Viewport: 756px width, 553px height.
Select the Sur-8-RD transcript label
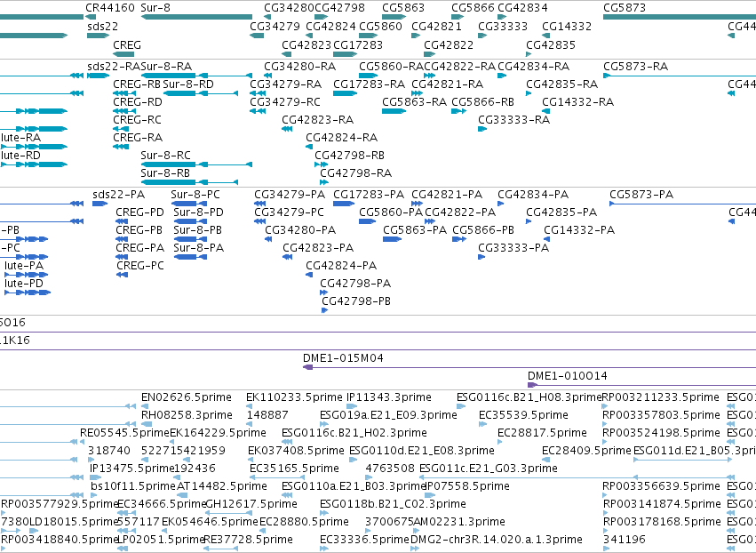coord(188,84)
